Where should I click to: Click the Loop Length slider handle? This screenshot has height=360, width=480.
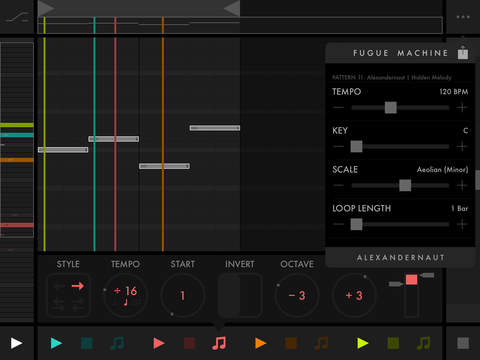tap(356, 224)
